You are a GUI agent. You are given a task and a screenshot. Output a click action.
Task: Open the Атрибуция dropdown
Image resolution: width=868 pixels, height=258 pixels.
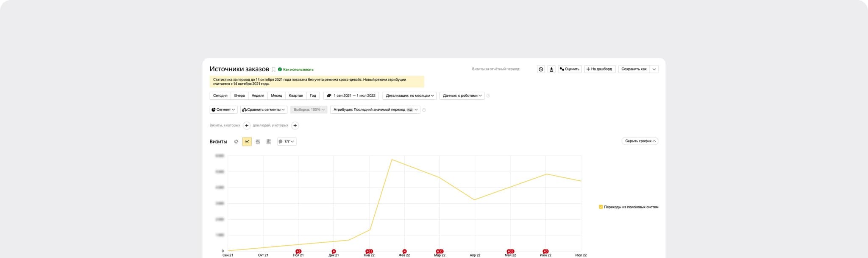(375, 110)
